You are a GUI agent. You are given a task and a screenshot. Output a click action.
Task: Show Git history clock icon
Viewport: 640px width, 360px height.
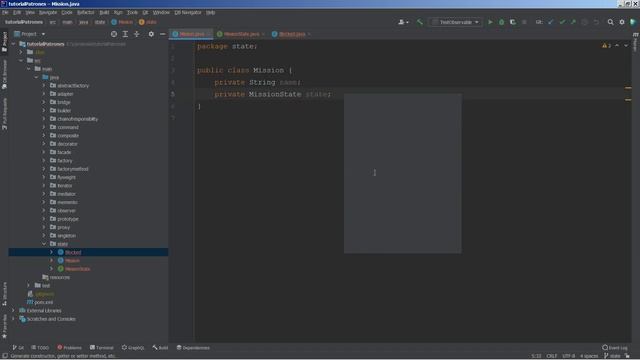584,22
